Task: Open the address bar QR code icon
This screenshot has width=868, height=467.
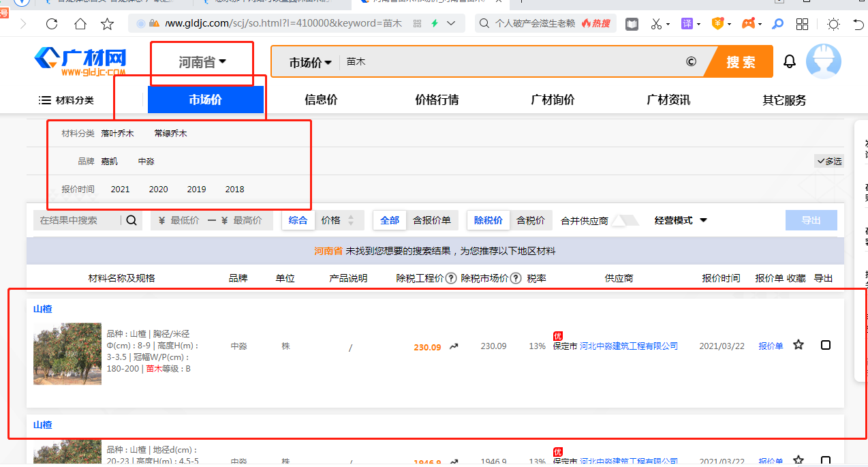Action: pos(417,23)
